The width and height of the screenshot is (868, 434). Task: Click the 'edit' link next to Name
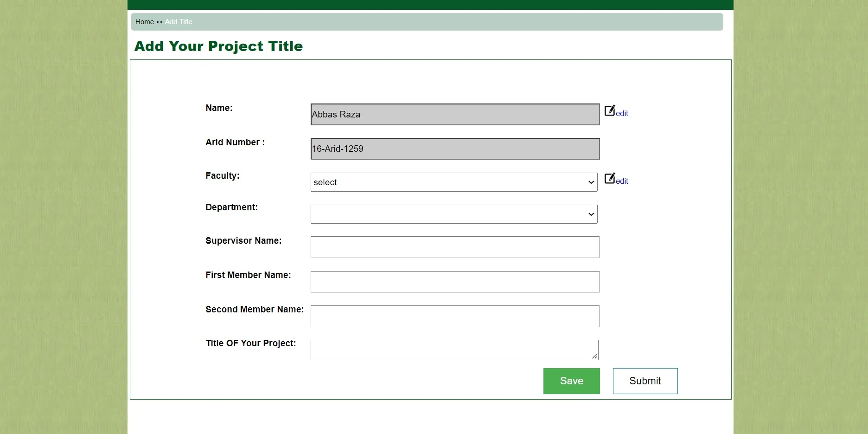tap(622, 113)
